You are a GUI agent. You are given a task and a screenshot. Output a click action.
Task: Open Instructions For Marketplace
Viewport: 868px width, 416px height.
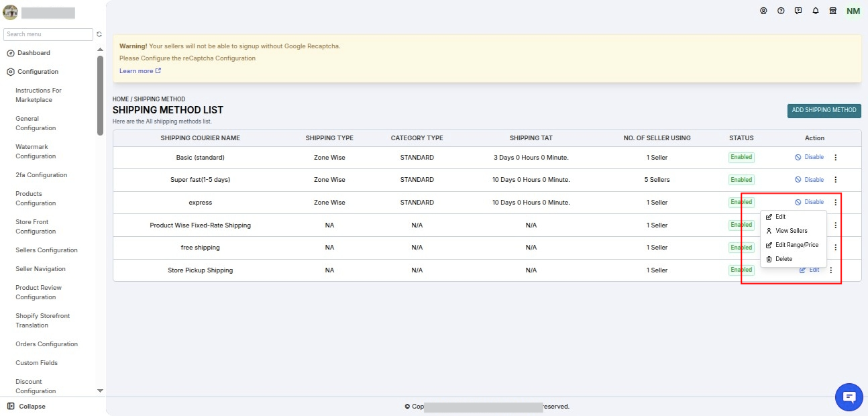[x=38, y=95]
